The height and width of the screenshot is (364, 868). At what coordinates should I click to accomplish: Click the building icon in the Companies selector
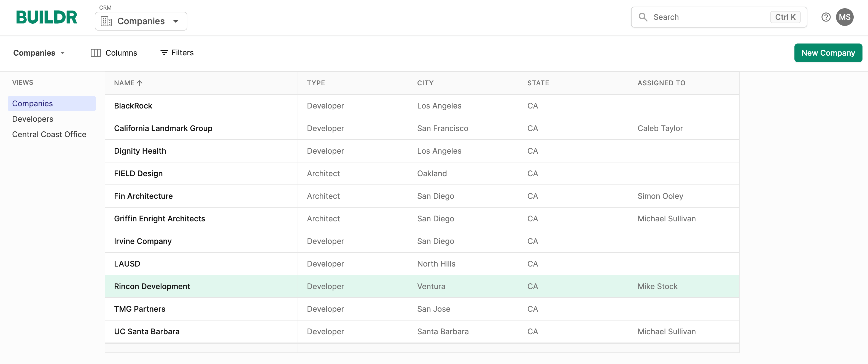(x=106, y=21)
